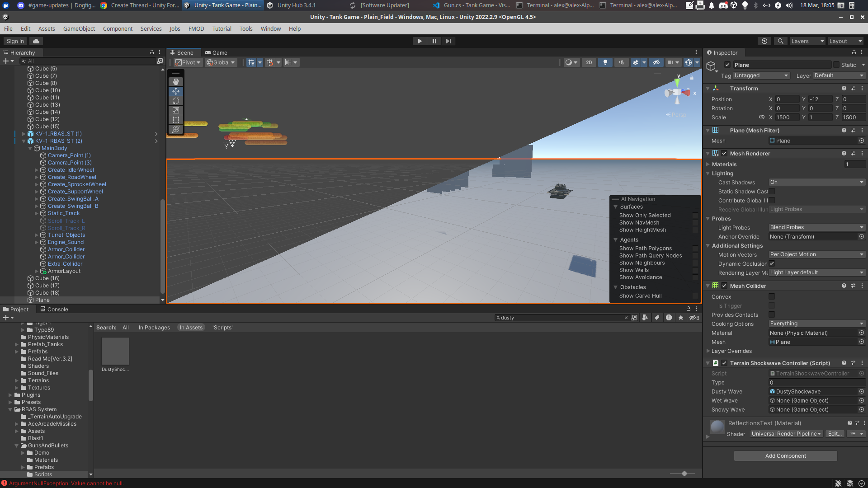This screenshot has height=488, width=868.
Task: Select the Hand view tool
Action: tap(176, 82)
